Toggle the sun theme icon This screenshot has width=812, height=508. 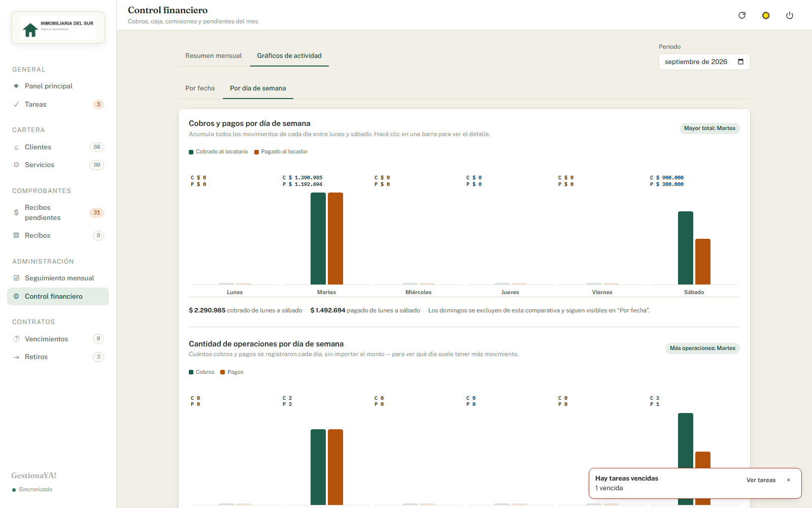click(766, 15)
